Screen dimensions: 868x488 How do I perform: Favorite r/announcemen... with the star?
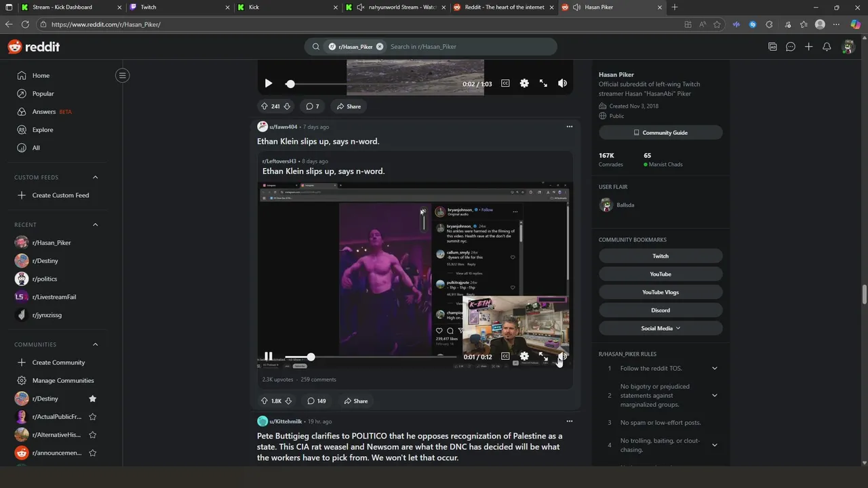(93, 453)
